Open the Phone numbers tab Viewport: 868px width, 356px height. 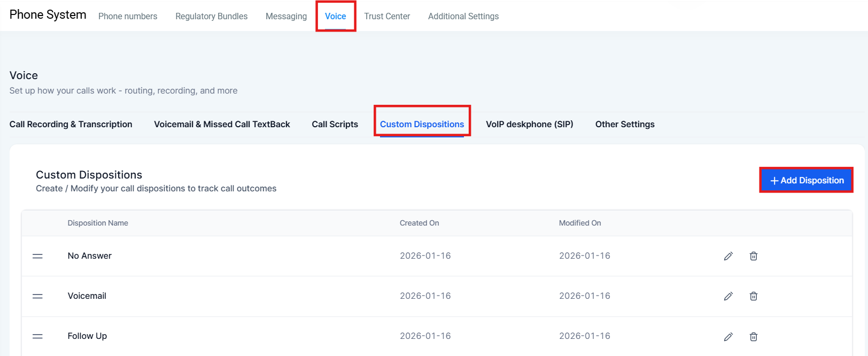point(128,17)
